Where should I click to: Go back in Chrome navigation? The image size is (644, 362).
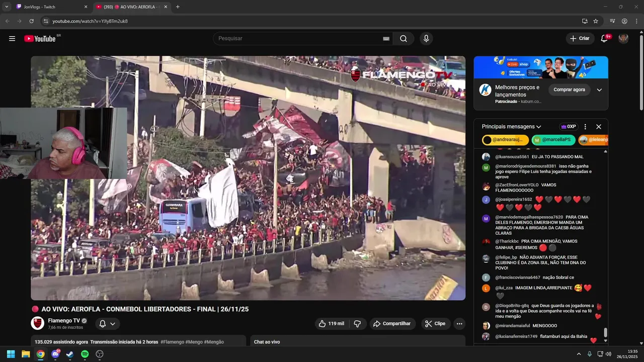[x=7, y=21]
